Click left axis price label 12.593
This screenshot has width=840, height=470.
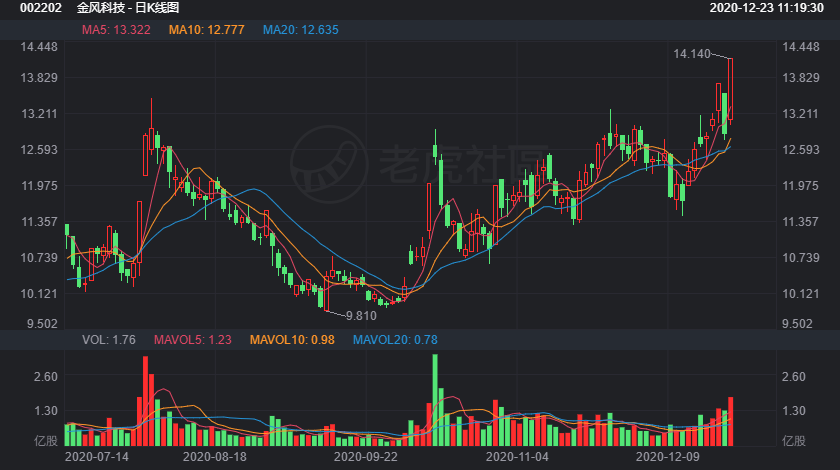(39, 150)
